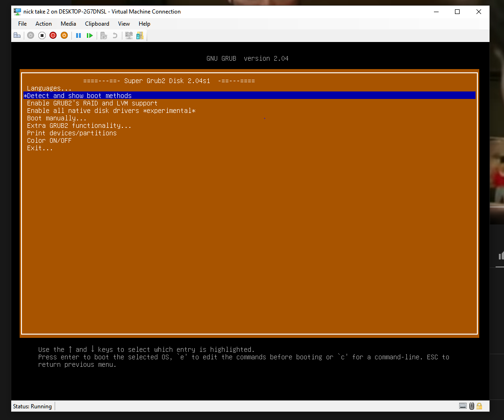Click the red Shut Down icon
Screen dimensions: 504x420
pyautogui.click(x=53, y=35)
